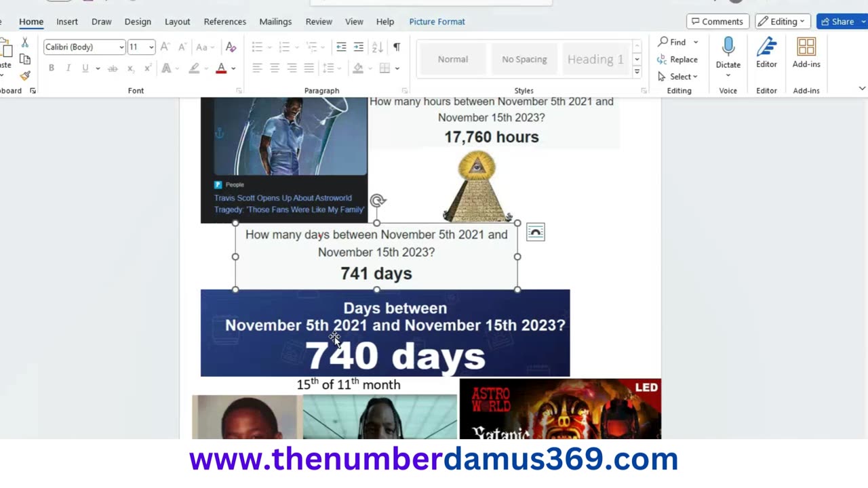The height and width of the screenshot is (488, 868).
Task: Open the font size dropdown showing 11
Action: coord(151,47)
